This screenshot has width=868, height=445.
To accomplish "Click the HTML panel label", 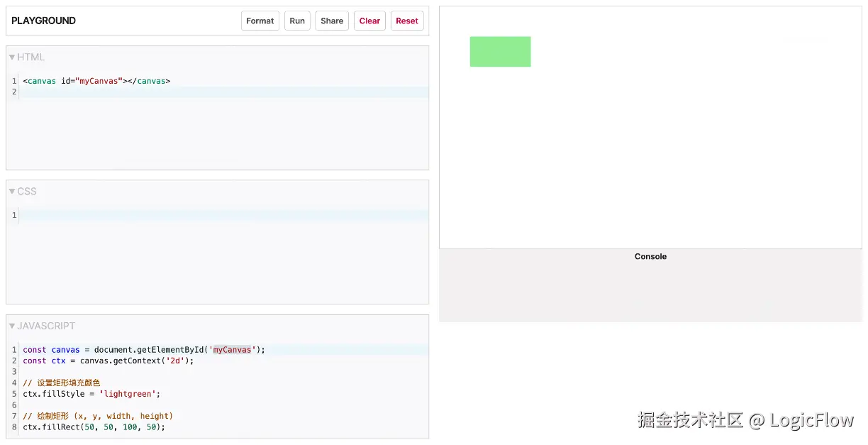I will coord(30,57).
